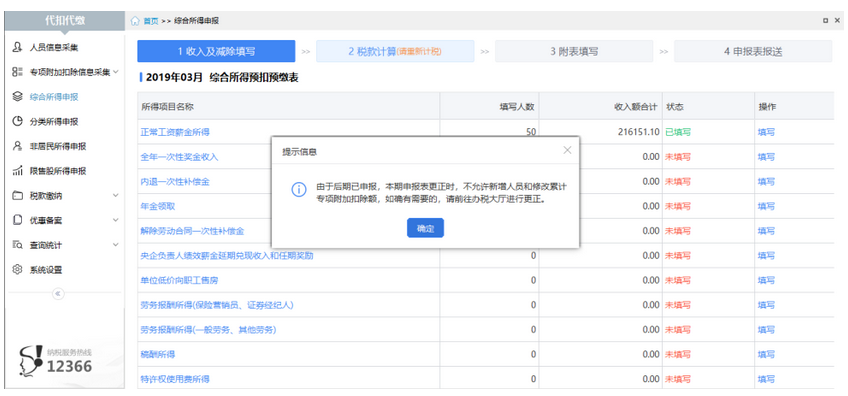Close the 提示信息 dialog with X

point(567,150)
